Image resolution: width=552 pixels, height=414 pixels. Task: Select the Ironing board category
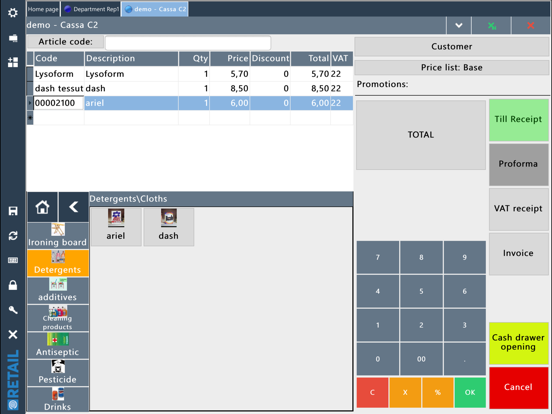[x=58, y=235]
